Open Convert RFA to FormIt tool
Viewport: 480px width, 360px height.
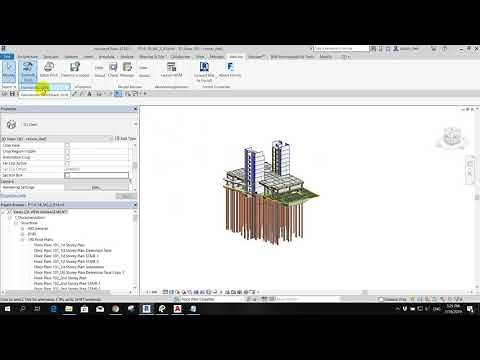pyautogui.click(x=204, y=71)
